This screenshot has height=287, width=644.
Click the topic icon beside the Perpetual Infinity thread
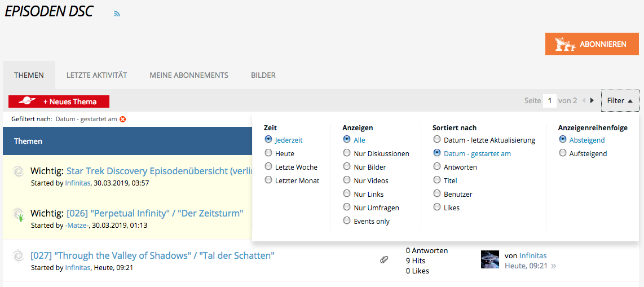(18, 214)
